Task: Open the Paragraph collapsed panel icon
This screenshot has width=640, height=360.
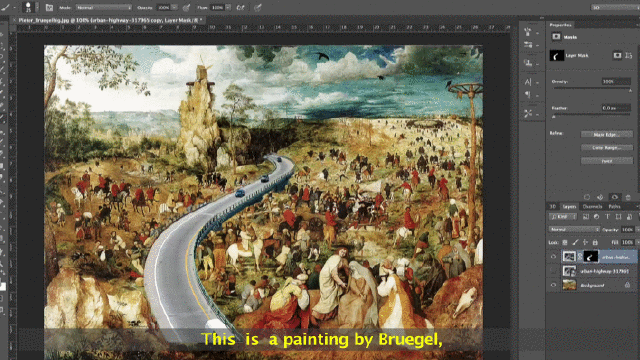Action: pyautogui.click(x=529, y=95)
